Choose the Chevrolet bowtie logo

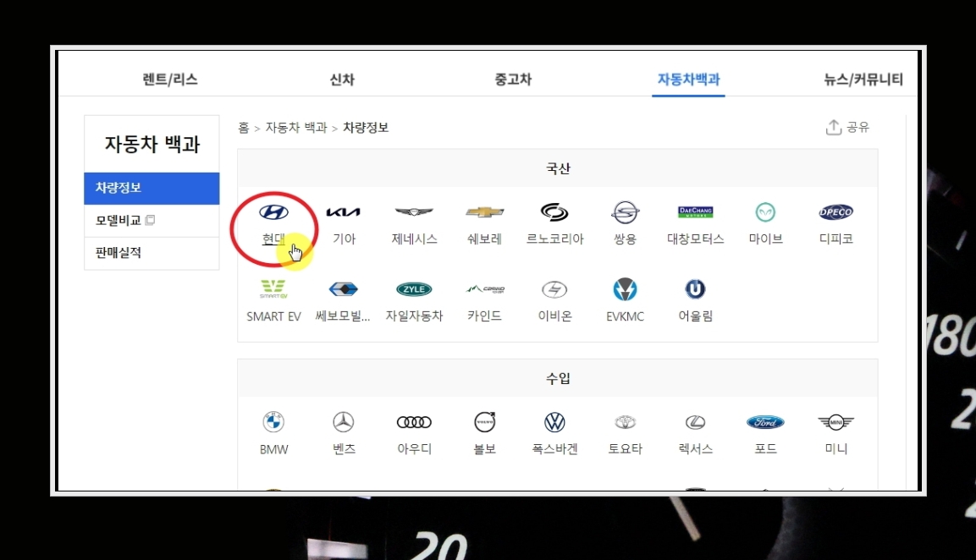[484, 212]
